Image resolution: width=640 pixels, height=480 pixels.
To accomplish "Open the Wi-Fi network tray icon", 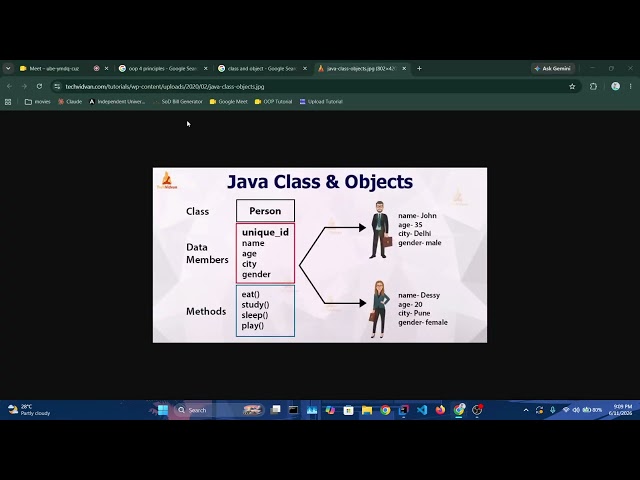I will point(566,410).
